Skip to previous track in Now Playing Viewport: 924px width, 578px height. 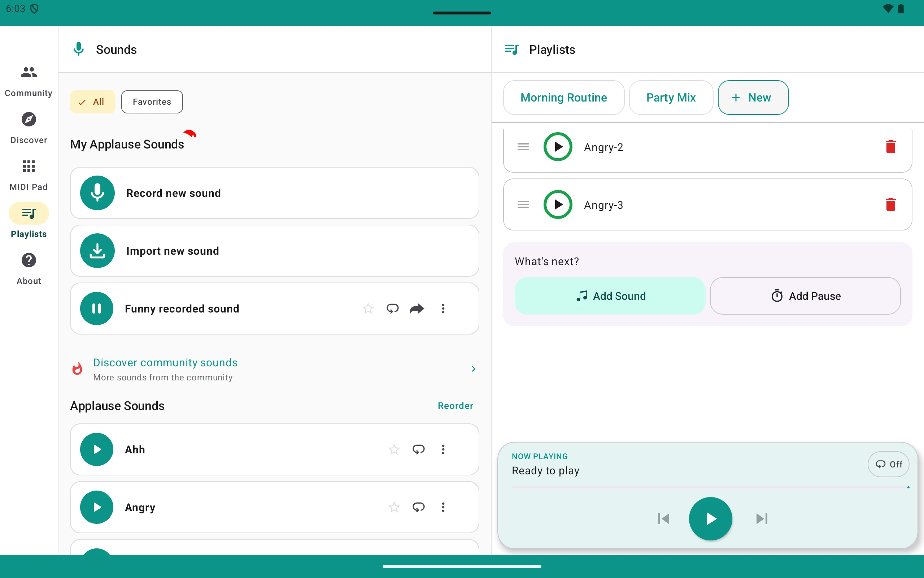tap(664, 519)
